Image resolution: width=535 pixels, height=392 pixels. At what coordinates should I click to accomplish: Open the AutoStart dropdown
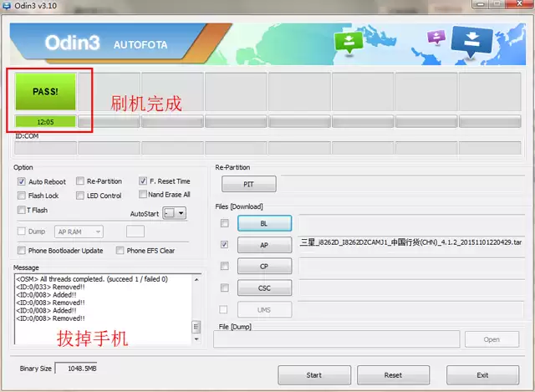pos(174,213)
